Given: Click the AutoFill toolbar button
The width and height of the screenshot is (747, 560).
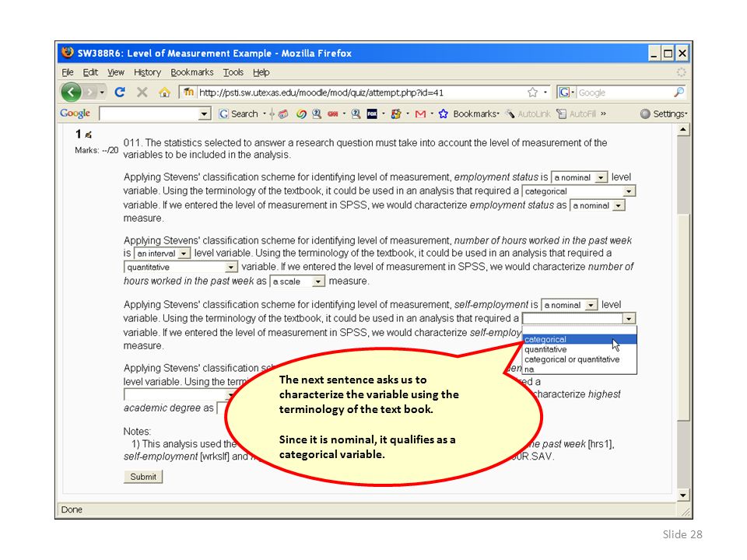Looking at the screenshot, I should pyautogui.click(x=577, y=114).
